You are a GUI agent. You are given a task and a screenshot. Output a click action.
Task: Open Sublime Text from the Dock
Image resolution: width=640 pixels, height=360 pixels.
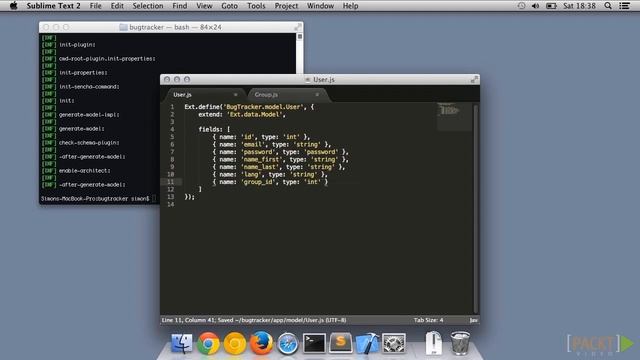click(x=340, y=343)
